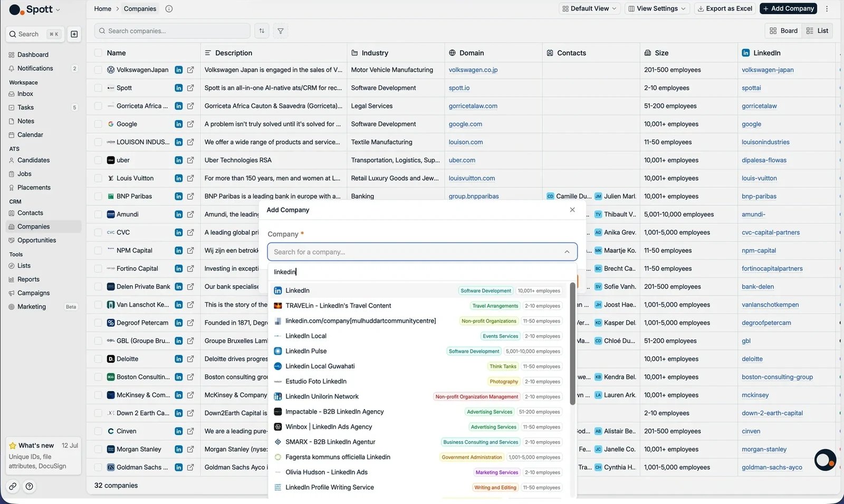Click the help question mark icon
The image size is (844, 504).
click(30, 487)
